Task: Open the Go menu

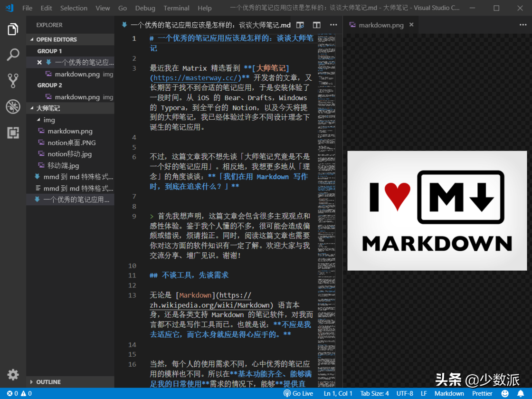Action: pyautogui.click(x=123, y=8)
